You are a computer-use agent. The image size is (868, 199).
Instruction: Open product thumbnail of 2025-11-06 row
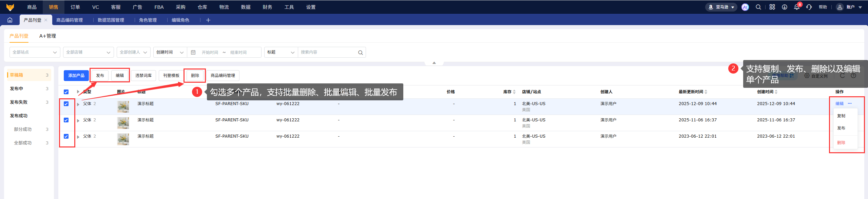tap(123, 123)
